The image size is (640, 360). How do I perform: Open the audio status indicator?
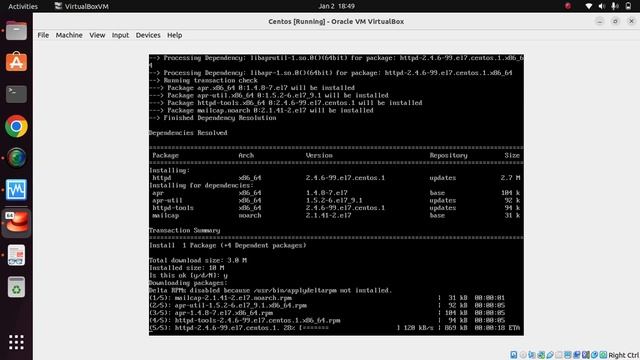pyautogui.click(x=532, y=355)
